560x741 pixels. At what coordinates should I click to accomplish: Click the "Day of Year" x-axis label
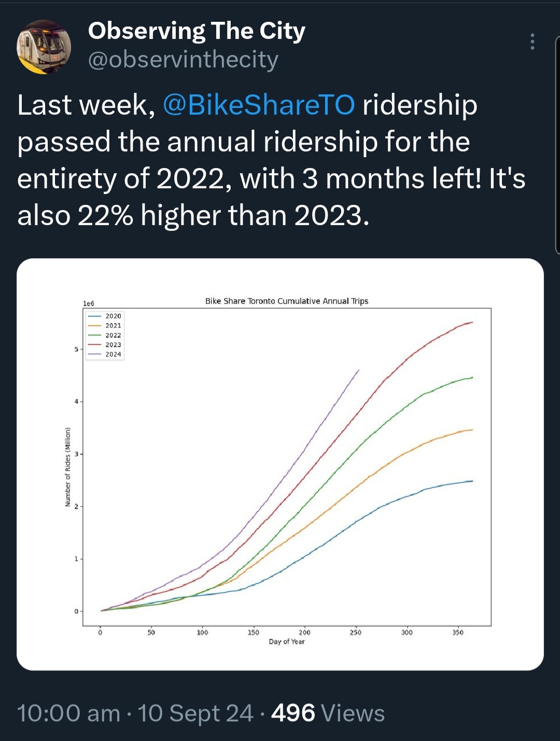click(x=287, y=642)
